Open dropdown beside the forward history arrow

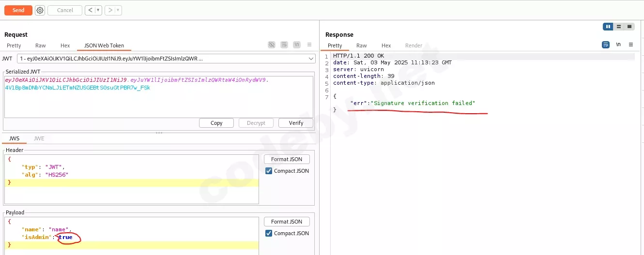[119, 10]
